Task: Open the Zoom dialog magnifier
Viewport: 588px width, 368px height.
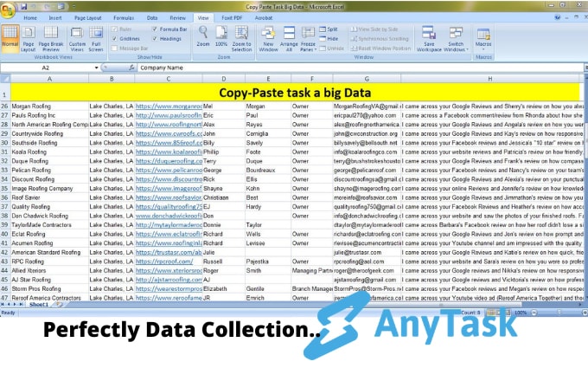Action: 203,36
